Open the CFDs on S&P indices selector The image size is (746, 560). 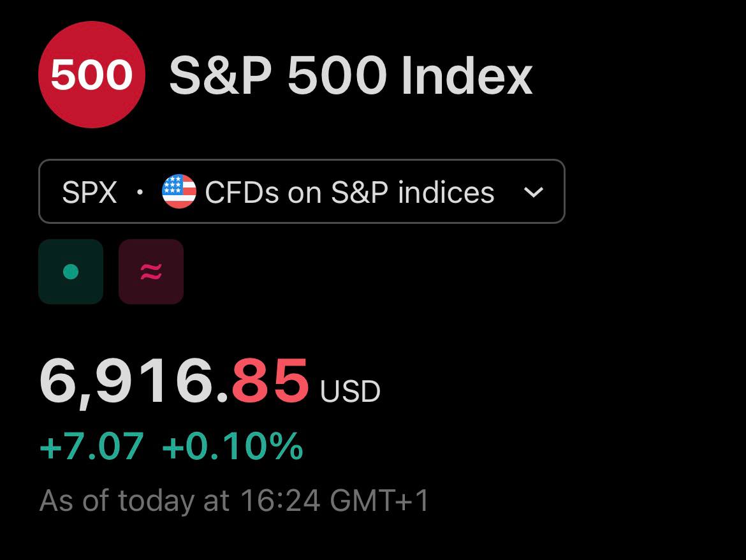tap(349, 192)
